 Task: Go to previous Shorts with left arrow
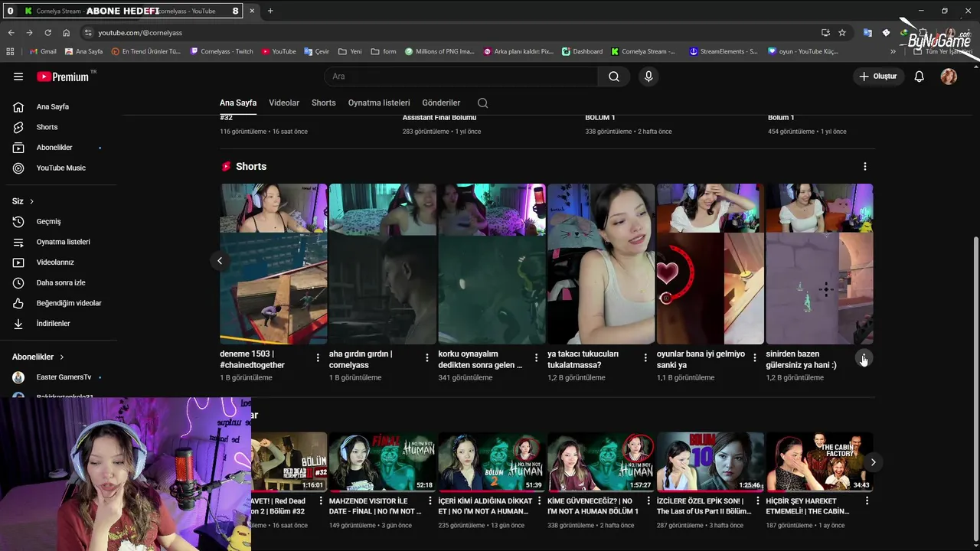coord(220,261)
